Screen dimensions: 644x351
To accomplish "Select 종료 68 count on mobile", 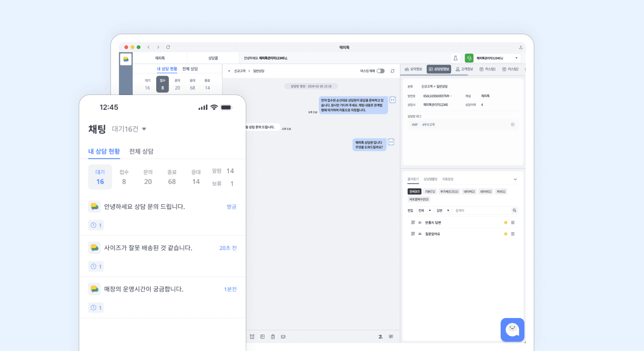I will [x=172, y=177].
